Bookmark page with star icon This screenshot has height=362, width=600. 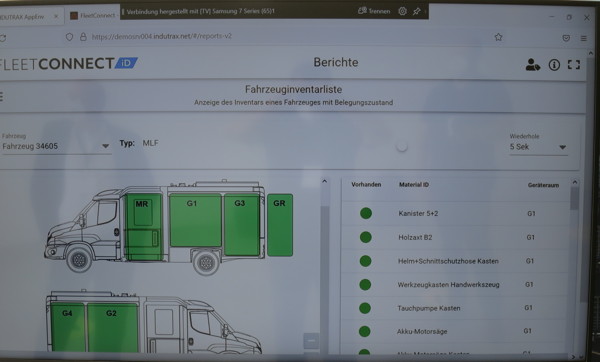(498, 37)
